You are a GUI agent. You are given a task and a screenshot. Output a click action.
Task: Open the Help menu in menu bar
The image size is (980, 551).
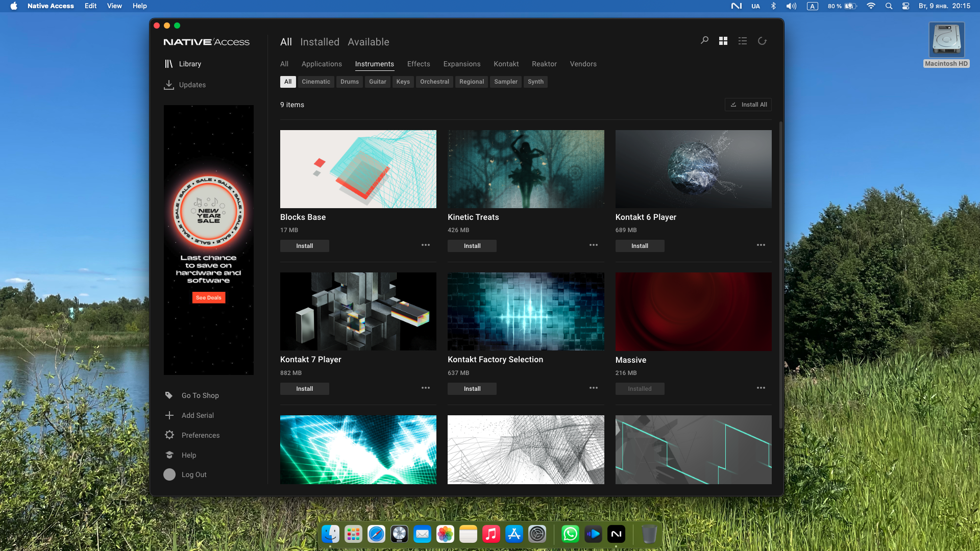139,6
